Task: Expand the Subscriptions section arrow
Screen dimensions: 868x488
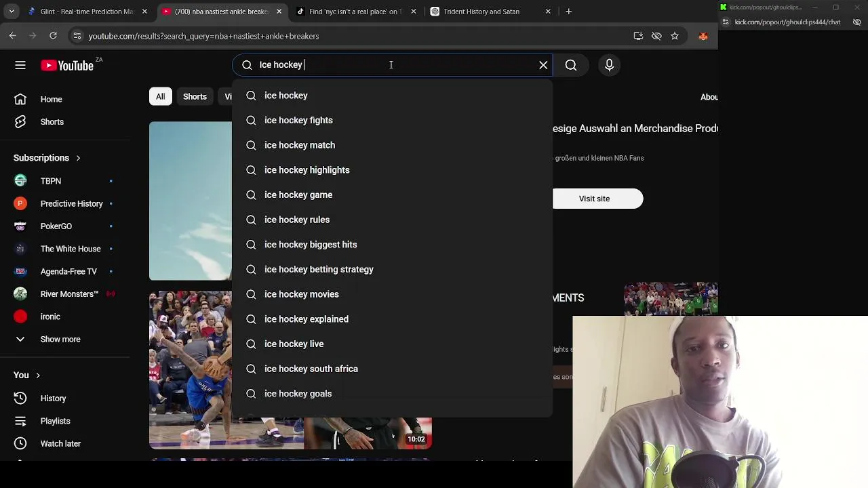Action: click(78, 158)
